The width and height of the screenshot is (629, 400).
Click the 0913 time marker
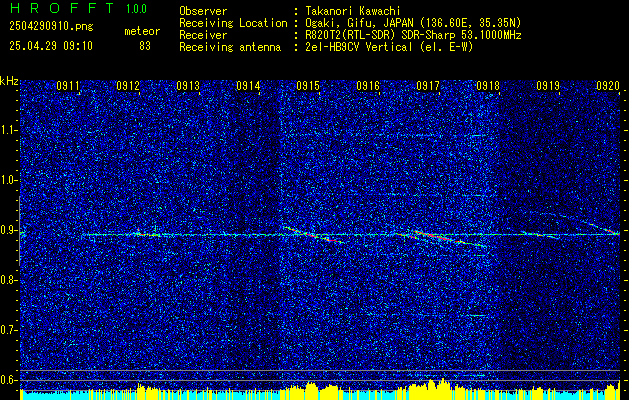(x=188, y=86)
